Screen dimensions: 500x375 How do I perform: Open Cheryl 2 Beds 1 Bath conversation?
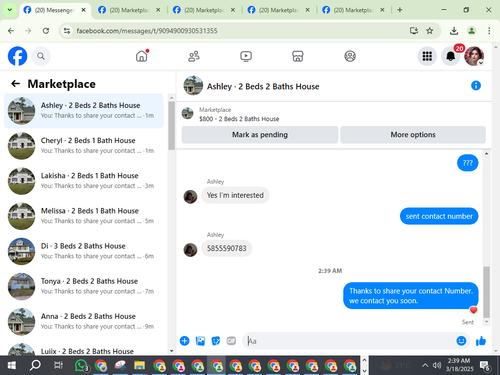click(84, 146)
